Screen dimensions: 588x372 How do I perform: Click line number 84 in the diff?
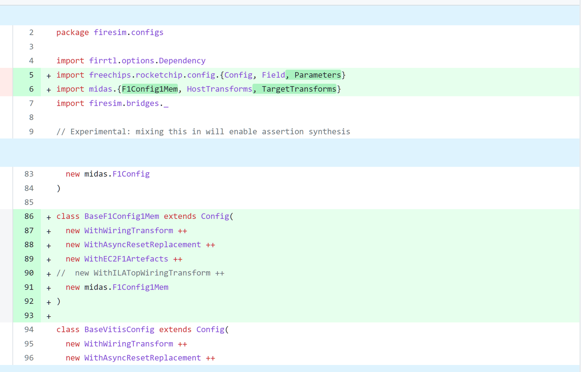point(29,188)
